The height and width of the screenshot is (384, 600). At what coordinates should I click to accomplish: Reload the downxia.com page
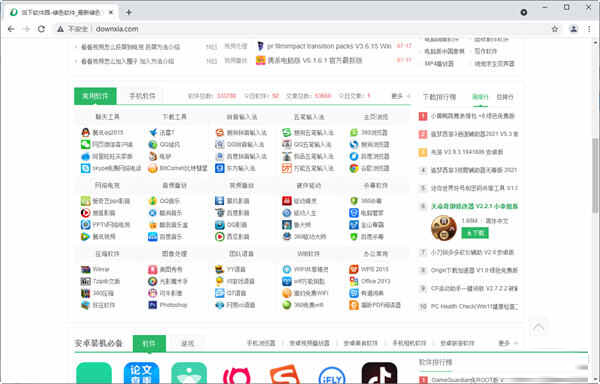click(41, 29)
